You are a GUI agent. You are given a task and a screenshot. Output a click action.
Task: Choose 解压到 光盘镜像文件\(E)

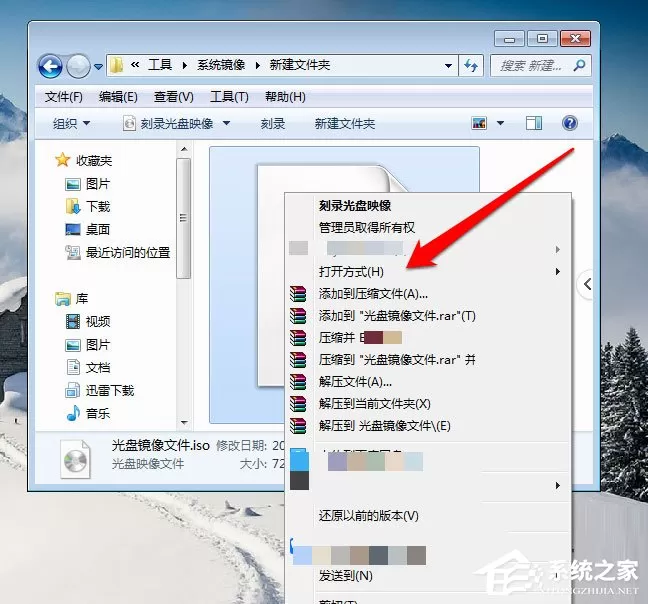pyautogui.click(x=385, y=426)
